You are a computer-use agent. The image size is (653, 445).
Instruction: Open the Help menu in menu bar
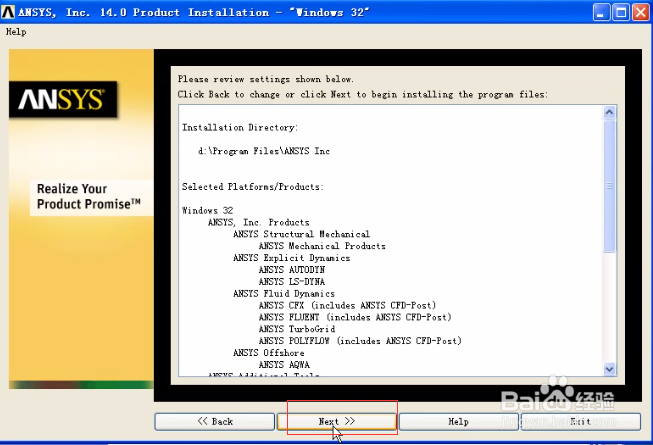point(16,32)
